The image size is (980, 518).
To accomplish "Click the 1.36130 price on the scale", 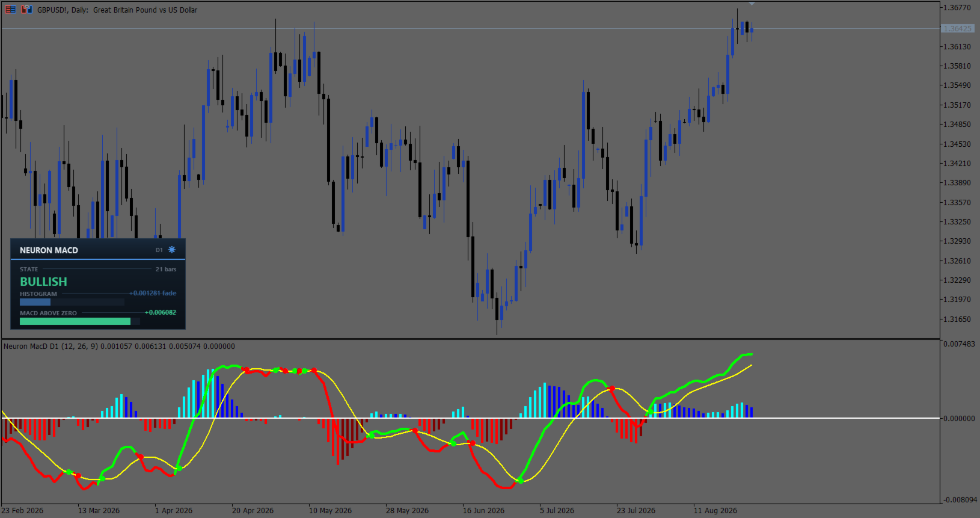I will 958,47.
